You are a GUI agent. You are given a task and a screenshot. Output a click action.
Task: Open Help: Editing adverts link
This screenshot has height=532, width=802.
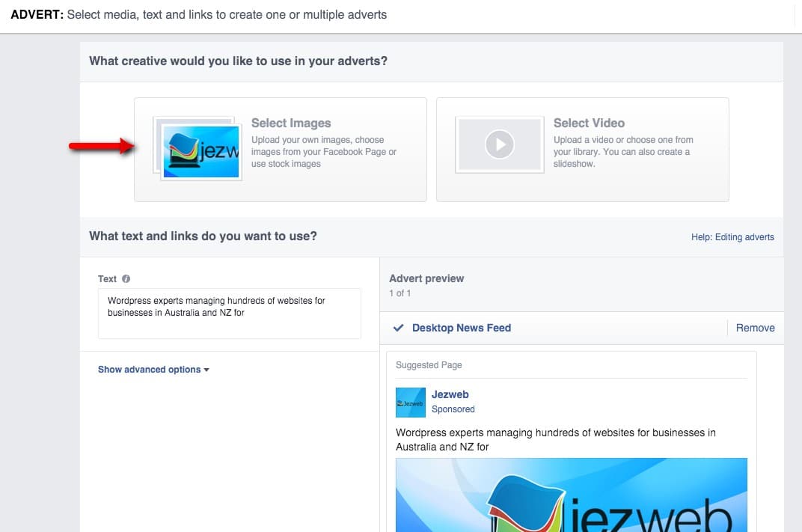point(732,237)
